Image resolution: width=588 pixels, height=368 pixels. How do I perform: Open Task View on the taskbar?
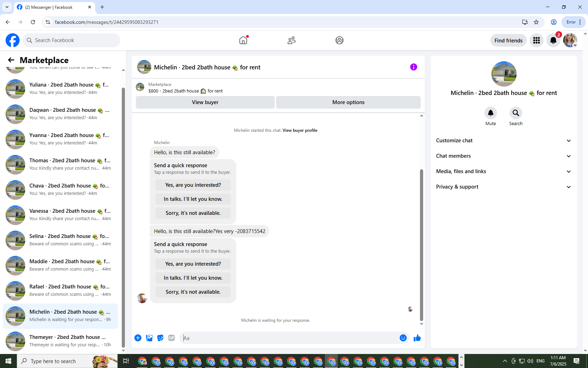coord(126,361)
